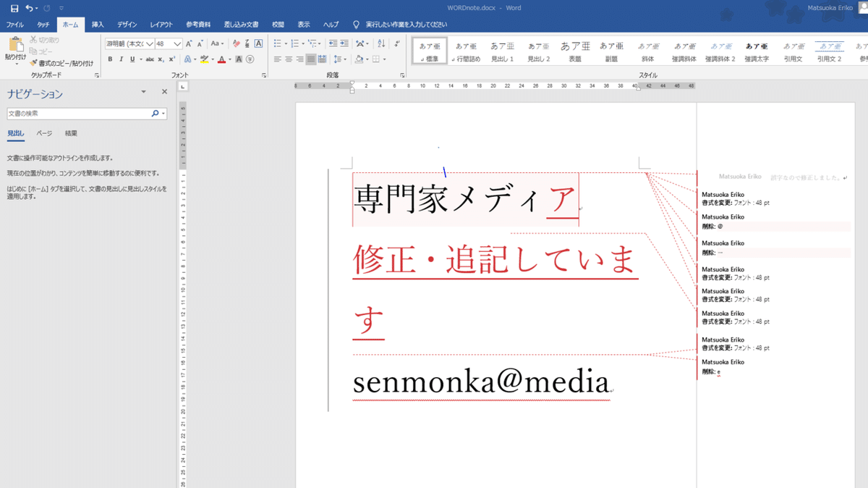
Task: Switch to the Pages (ページ) tab in Navigation
Action: (x=44, y=133)
